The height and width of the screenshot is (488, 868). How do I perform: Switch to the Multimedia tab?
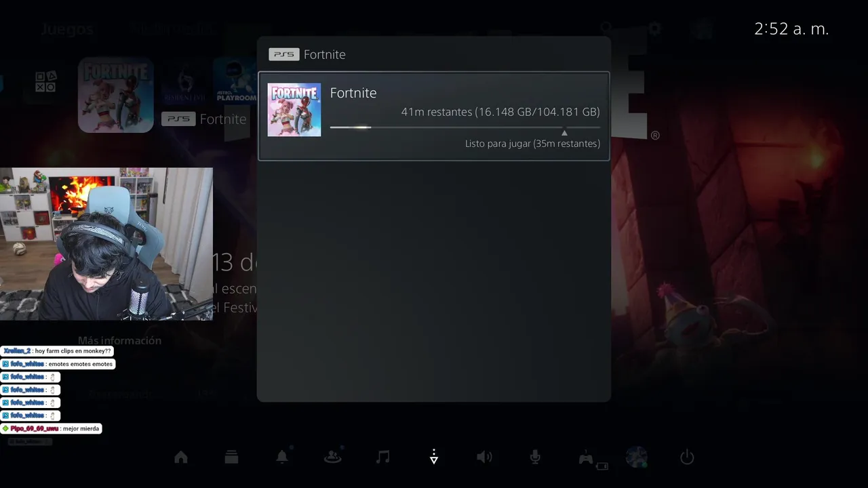tap(173, 29)
